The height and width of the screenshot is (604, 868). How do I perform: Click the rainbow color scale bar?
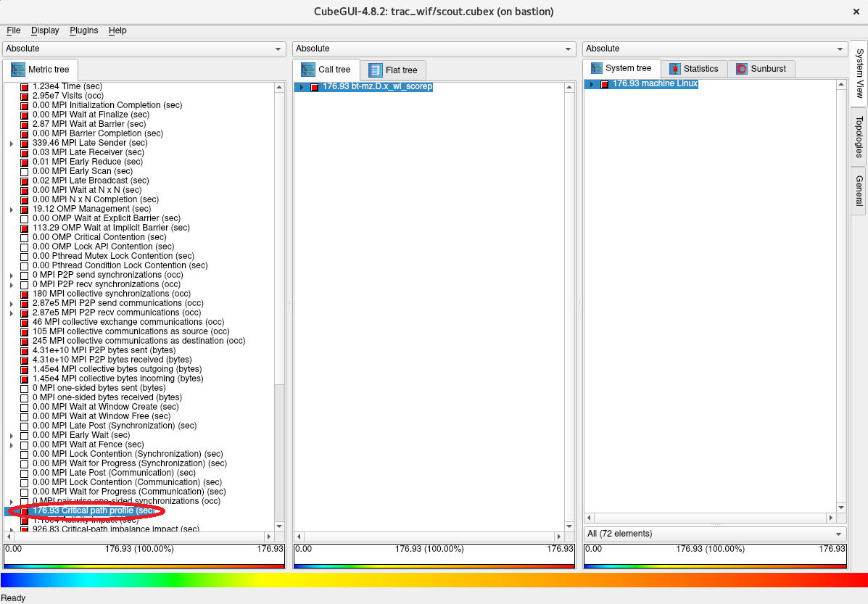[x=434, y=580]
